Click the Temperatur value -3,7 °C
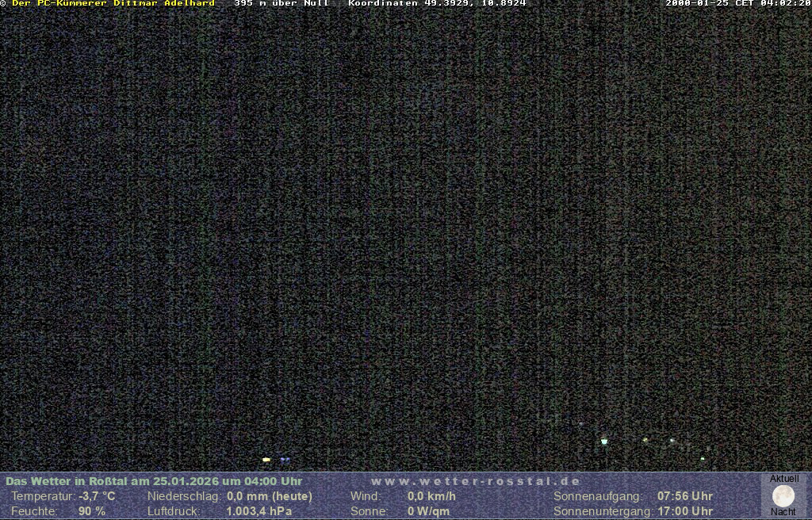 click(x=97, y=496)
